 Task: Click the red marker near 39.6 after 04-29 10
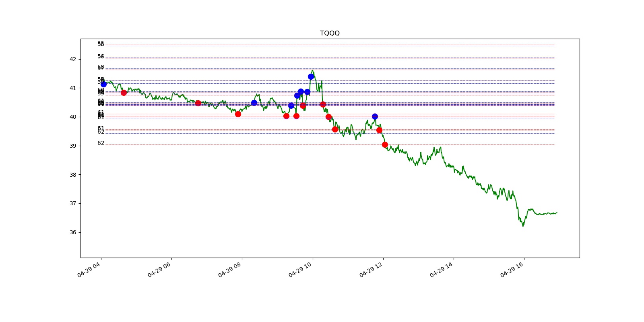(x=335, y=129)
